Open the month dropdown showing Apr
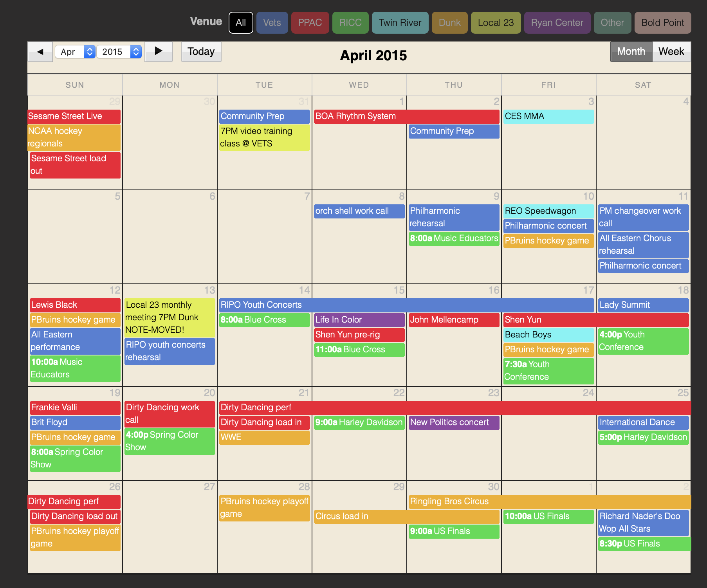707x588 pixels. pos(75,52)
